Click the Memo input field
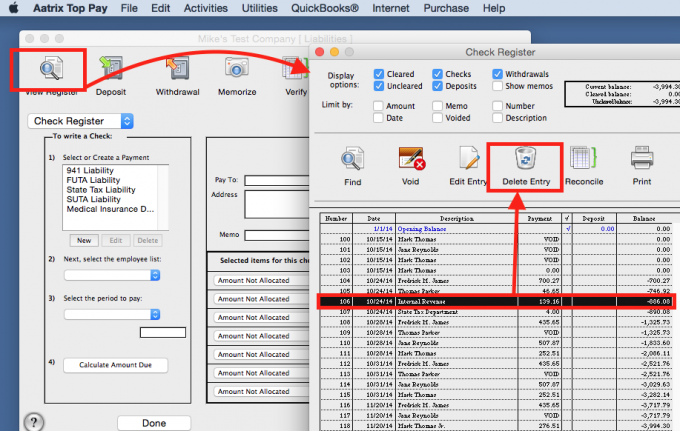Image resolution: width=680 pixels, height=431 pixels. tap(277, 235)
